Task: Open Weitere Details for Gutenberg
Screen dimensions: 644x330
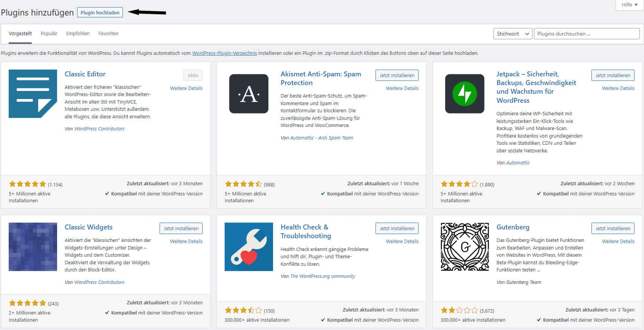Action: (x=618, y=241)
